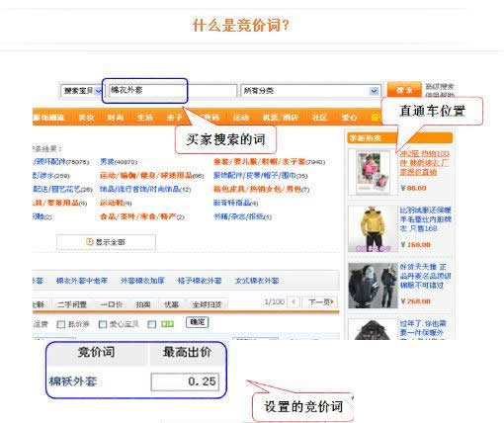Open the 机票/酒店 navigation menu item

click(x=281, y=118)
